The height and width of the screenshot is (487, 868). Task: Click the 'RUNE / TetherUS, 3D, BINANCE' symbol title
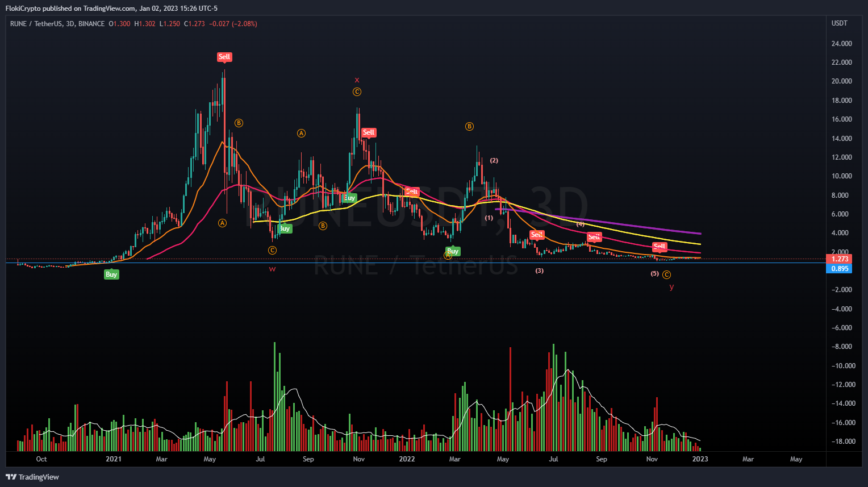[x=57, y=24]
